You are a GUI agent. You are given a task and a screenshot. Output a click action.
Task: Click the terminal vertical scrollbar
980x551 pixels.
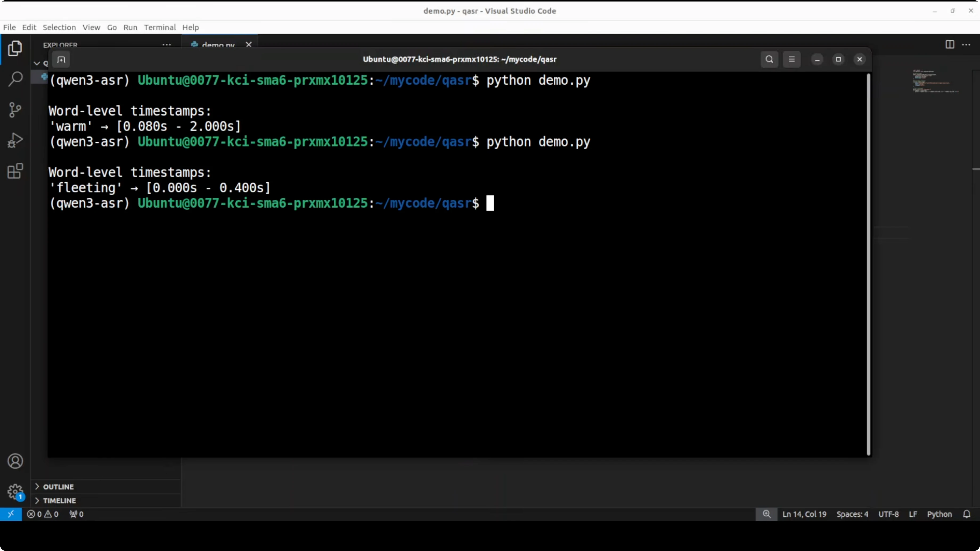pyautogui.click(x=868, y=264)
